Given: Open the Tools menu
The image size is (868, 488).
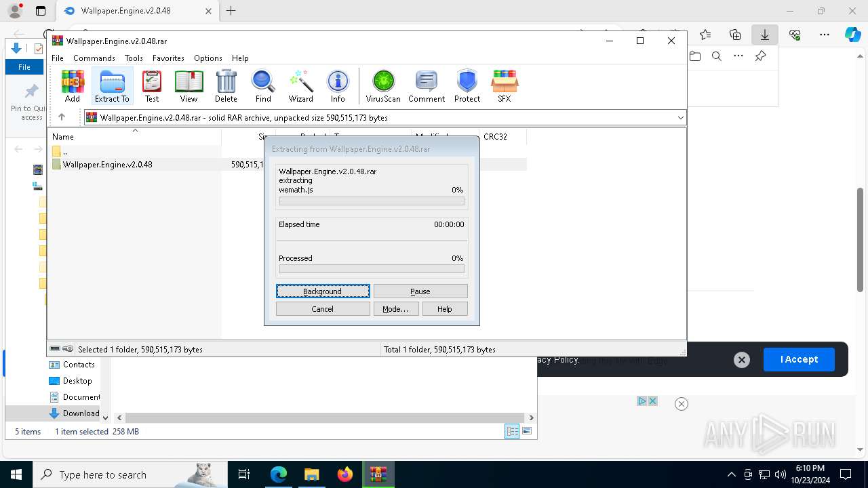Looking at the screenshot, I should (134, 58).
